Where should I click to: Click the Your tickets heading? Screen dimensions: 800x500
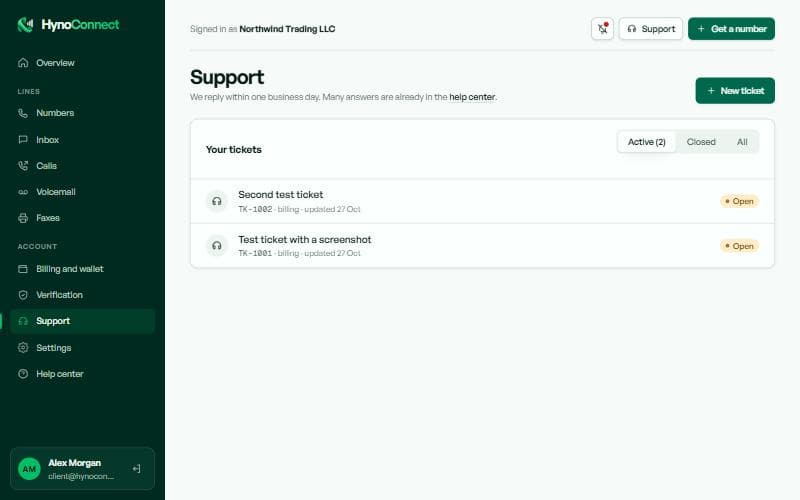234,149
